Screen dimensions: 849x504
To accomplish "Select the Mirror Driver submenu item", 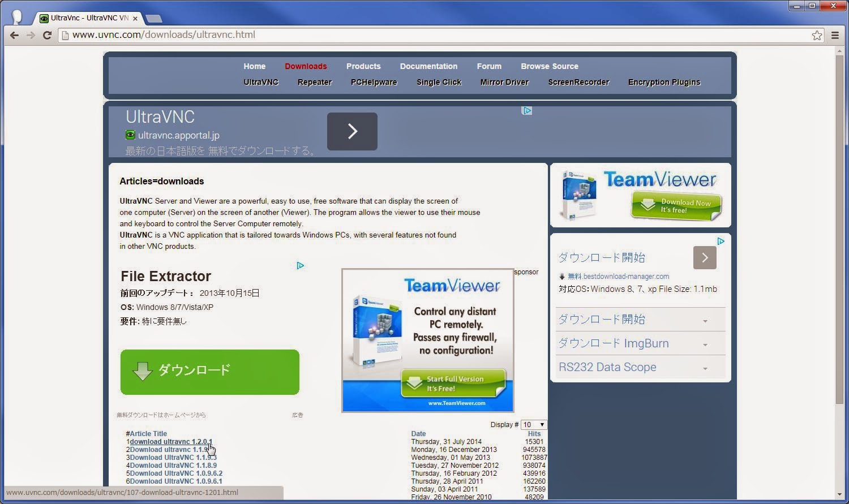I will tap(504, 82).
